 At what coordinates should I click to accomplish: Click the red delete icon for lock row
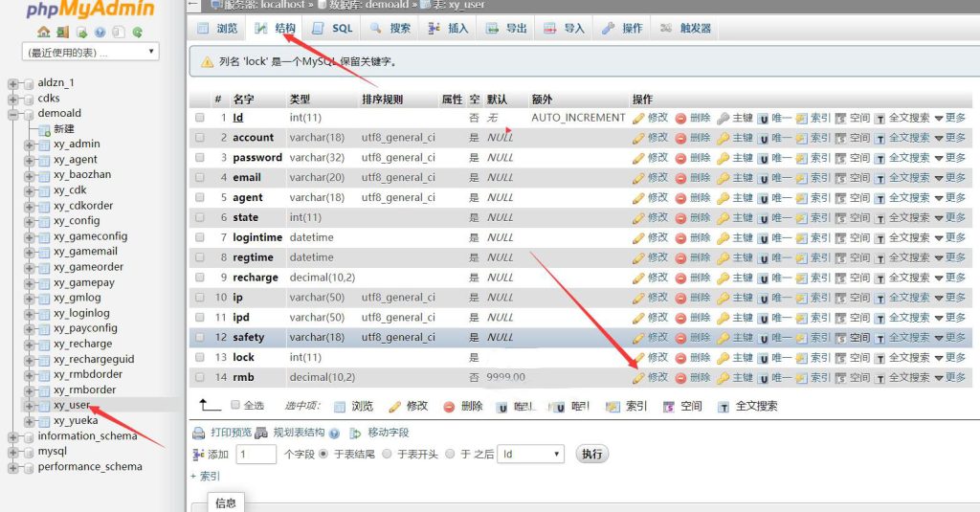pos(680,358)
